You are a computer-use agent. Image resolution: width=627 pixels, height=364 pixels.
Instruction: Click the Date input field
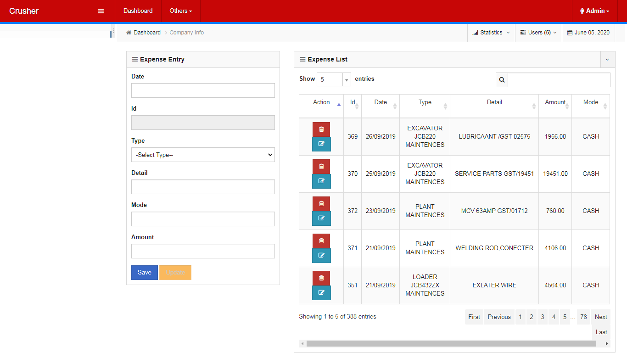203,90
